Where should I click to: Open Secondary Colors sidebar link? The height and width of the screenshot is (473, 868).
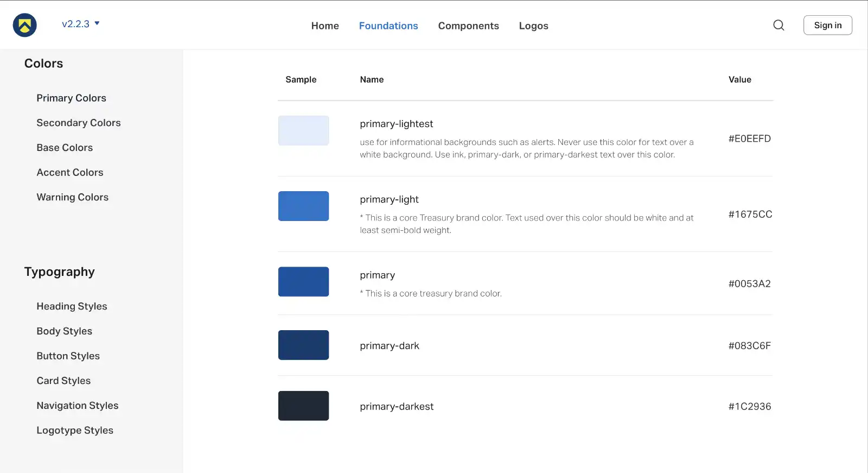point(79,123)
